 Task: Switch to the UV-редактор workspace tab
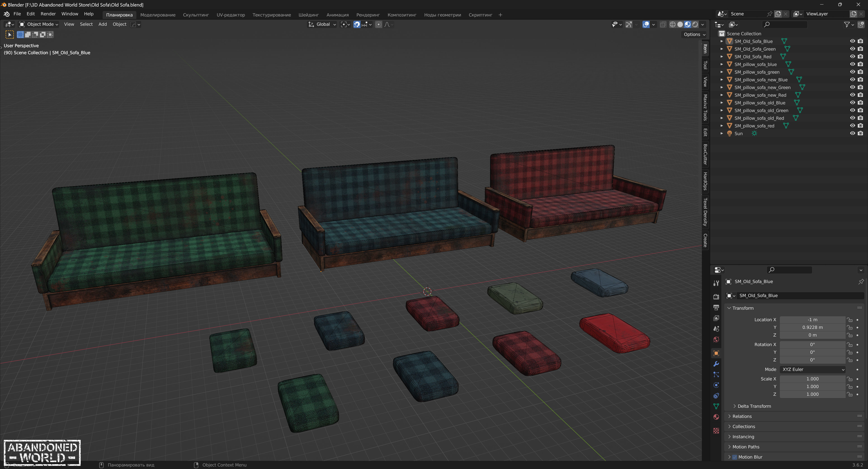pyautogui.click(x=231, y=15)
